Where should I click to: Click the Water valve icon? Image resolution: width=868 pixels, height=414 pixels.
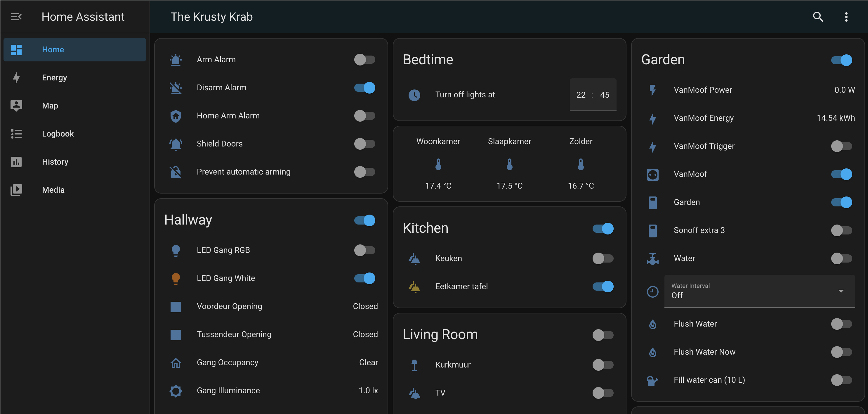click(652, 258)
